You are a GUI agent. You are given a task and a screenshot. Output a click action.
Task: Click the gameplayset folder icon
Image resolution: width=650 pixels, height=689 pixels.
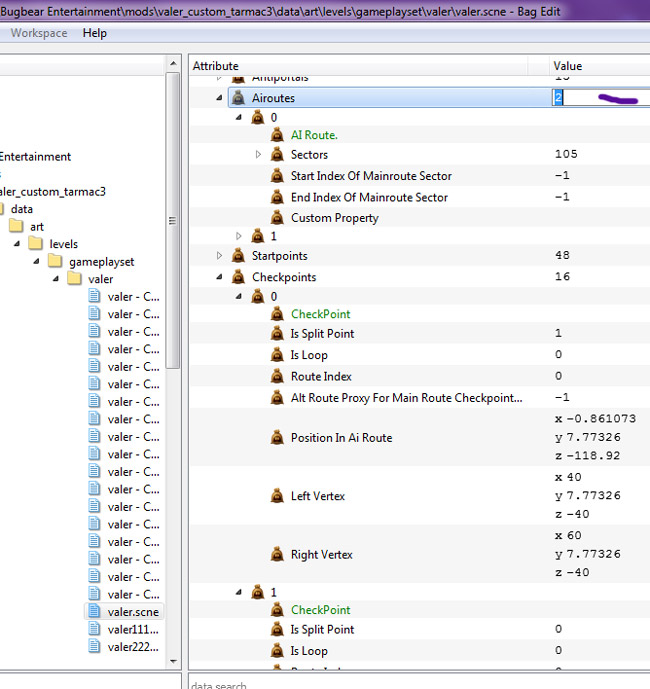[x=55, y=261]
